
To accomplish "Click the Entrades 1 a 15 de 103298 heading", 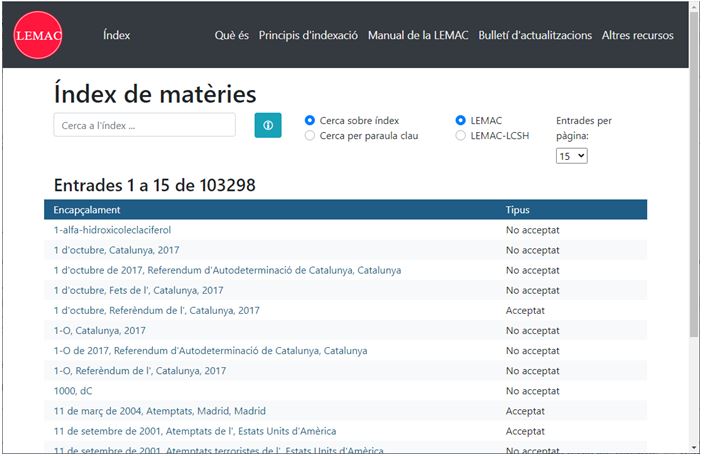I will coord(154,185).
